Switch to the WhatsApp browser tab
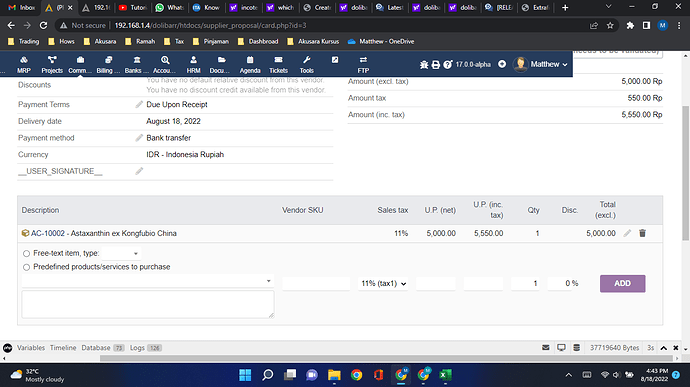The image size is (690, 387). click(169, 7)
